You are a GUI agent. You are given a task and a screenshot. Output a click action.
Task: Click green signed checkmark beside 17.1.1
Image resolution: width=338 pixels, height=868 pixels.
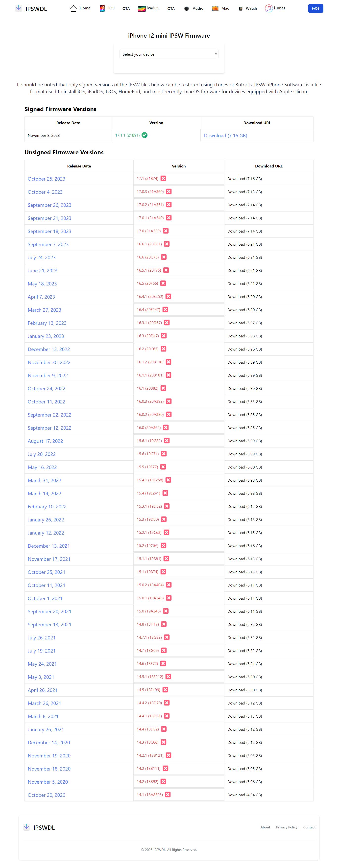[x=145, y=135]
